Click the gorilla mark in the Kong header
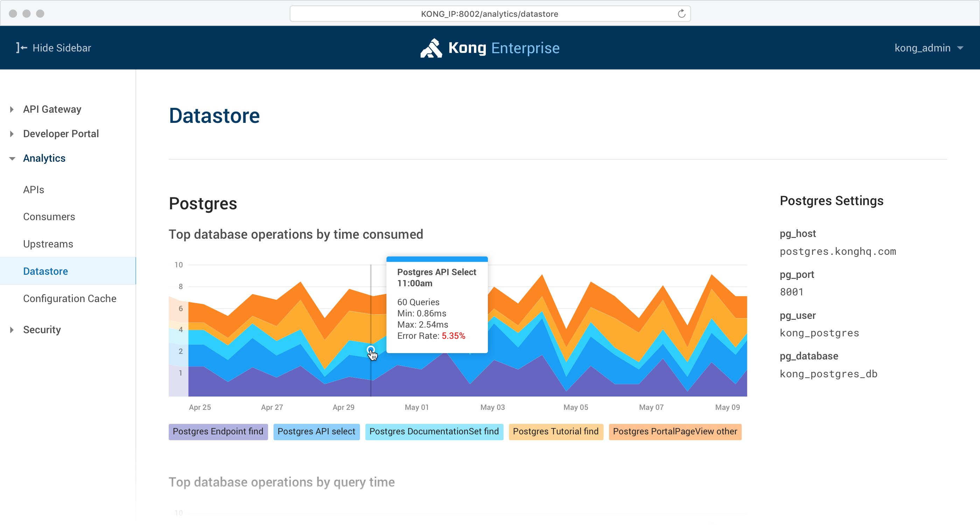 pos(432,48)
